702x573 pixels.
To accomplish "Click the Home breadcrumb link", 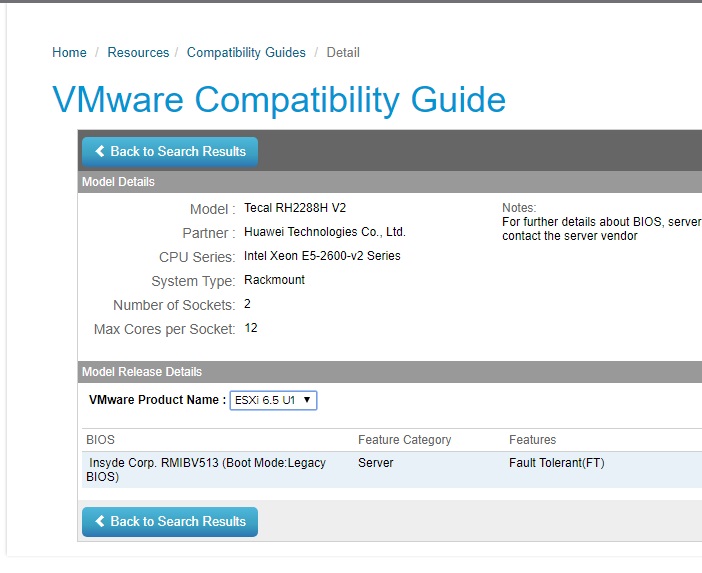I will [69, 52].
